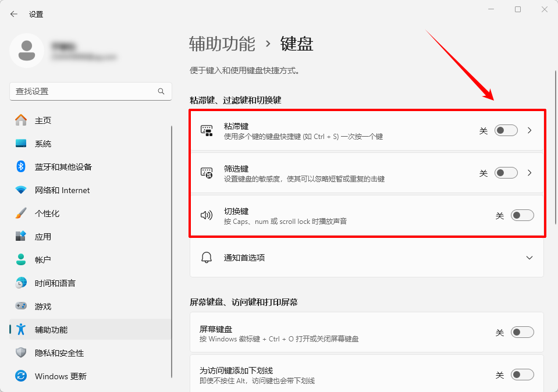The height and width of the screenshot is (392, 558).
Task: Select 网络和 Internet in sidebar
Action: pos(90,190)
